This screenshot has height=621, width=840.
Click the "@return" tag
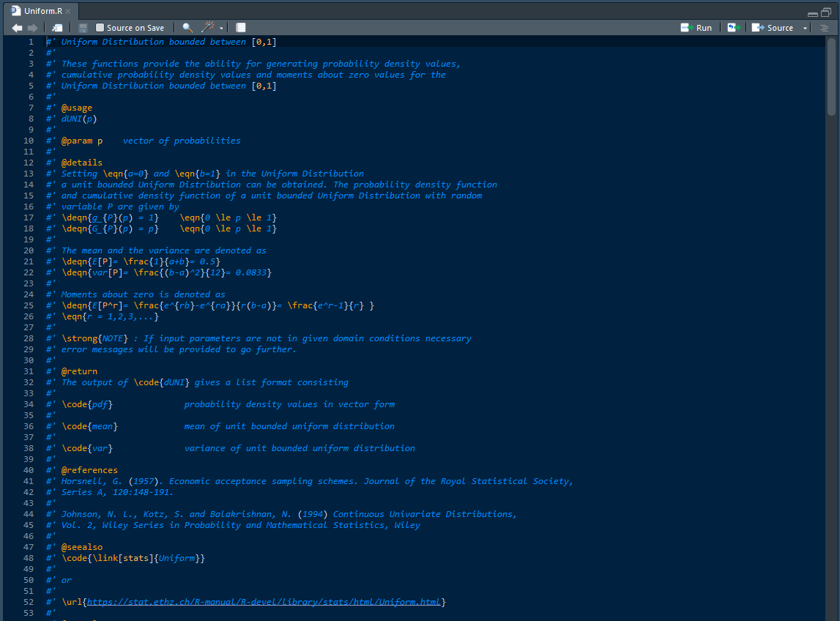tap(79, 371)
